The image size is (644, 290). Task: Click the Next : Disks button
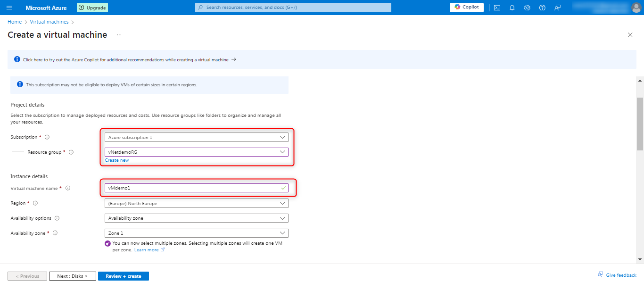pyautogui.click(x=73, y=276)
